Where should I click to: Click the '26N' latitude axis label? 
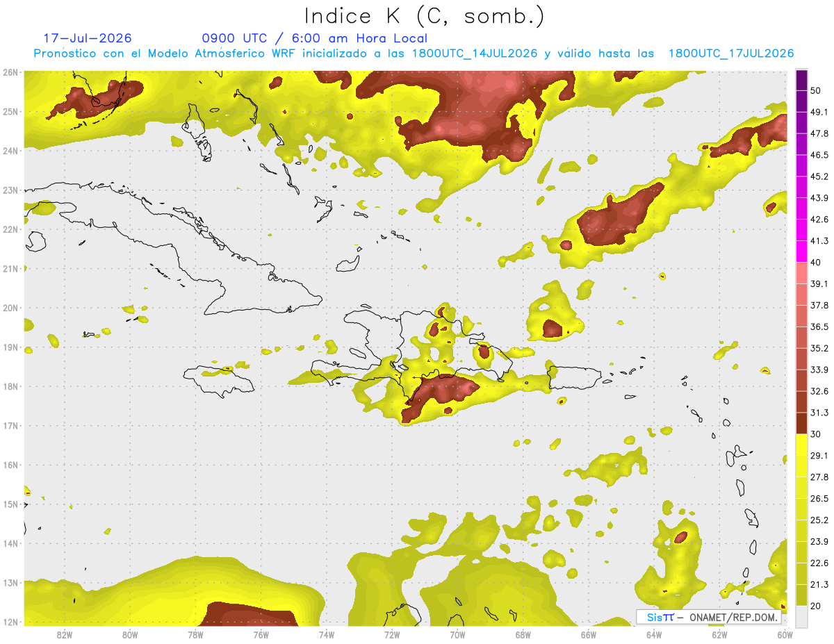[10, 72]
